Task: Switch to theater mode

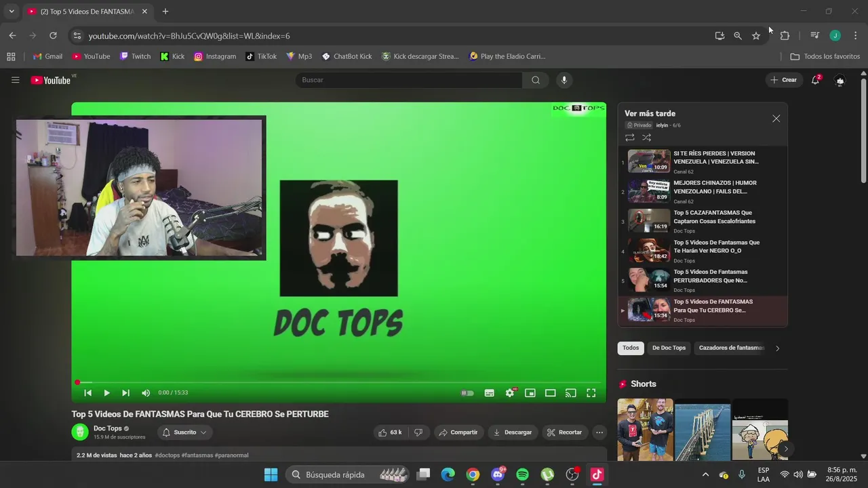Action: pos(551,393)
